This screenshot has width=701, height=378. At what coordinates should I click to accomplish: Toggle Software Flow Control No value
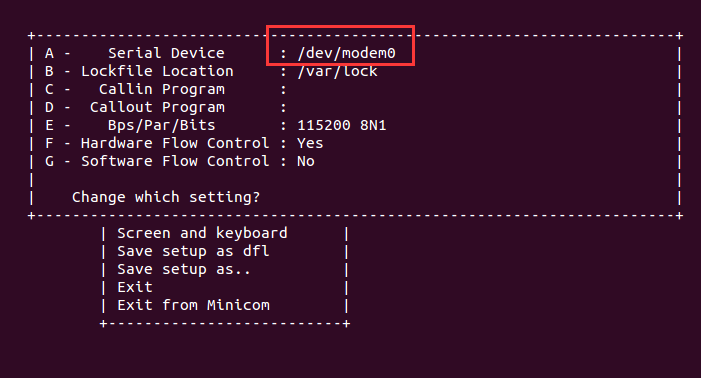click(306, 161)
